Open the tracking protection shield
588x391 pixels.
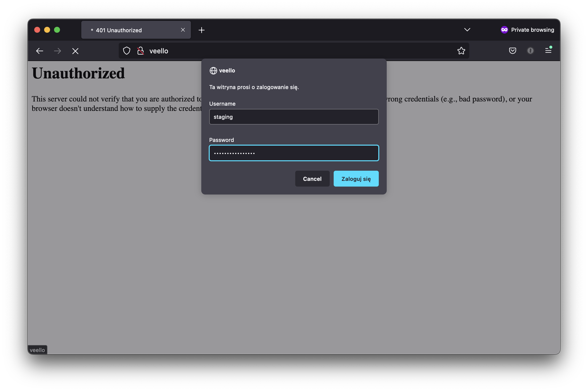coord(127,51)
